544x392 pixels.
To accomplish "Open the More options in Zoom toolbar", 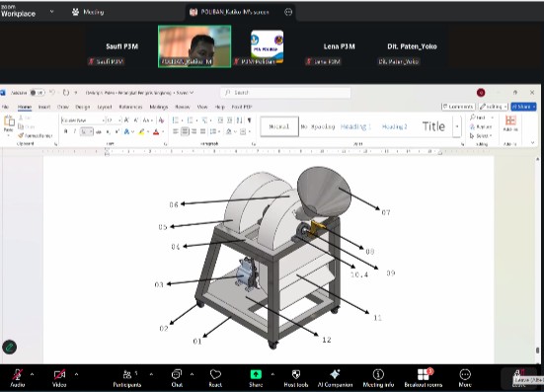I will point(465,378).
